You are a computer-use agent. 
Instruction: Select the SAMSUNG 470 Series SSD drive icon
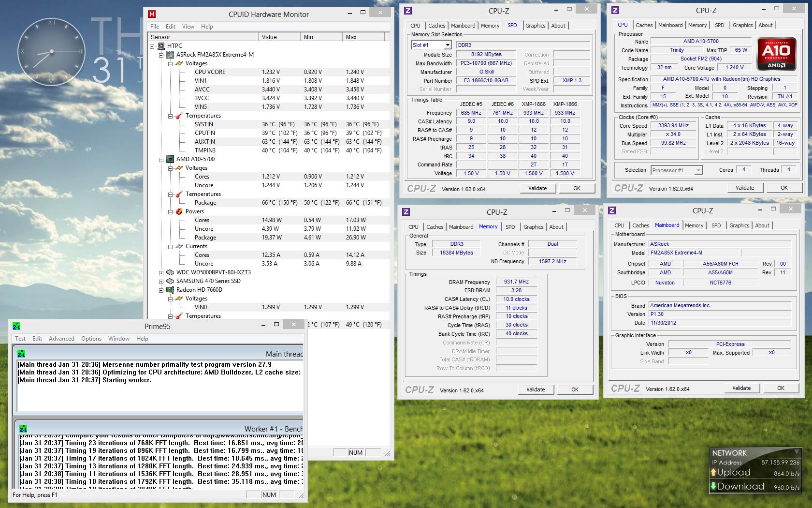(170, 281)
